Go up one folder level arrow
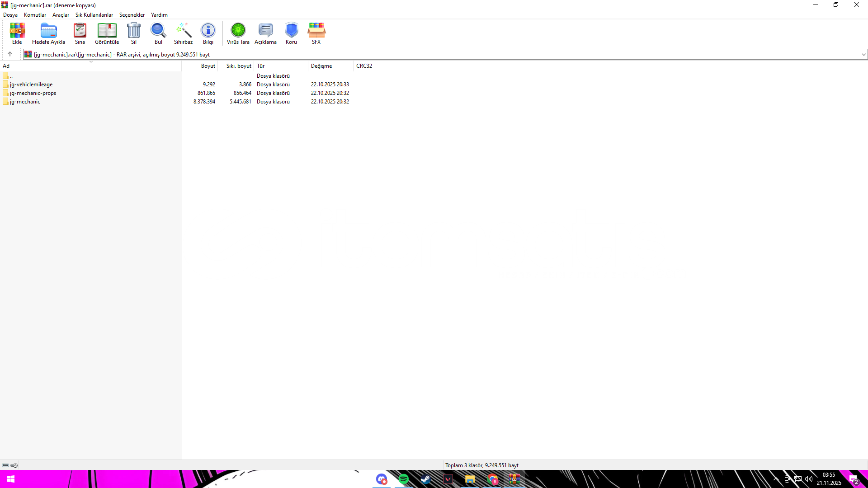 [x=10, y=54]
